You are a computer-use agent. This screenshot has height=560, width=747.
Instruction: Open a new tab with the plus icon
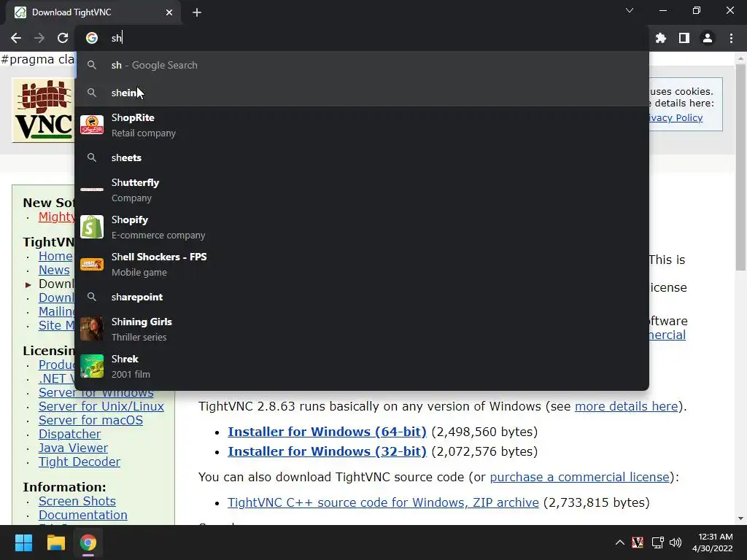(197, 12)
